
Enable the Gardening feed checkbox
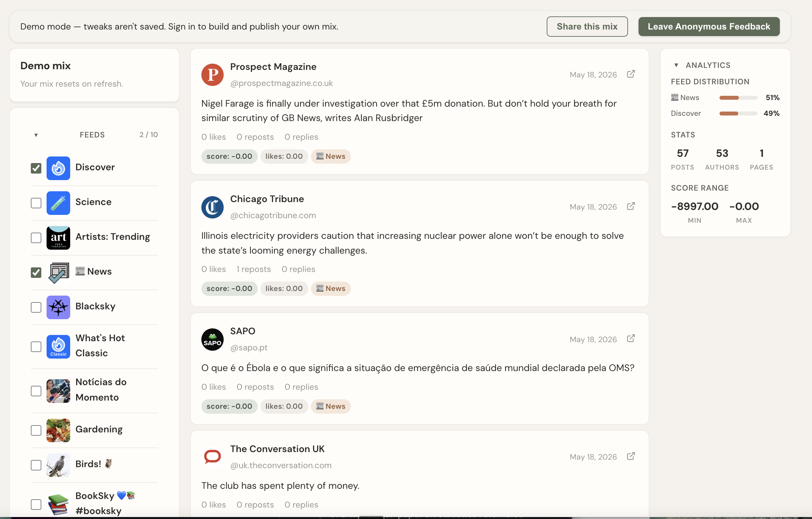pos(36,430)
